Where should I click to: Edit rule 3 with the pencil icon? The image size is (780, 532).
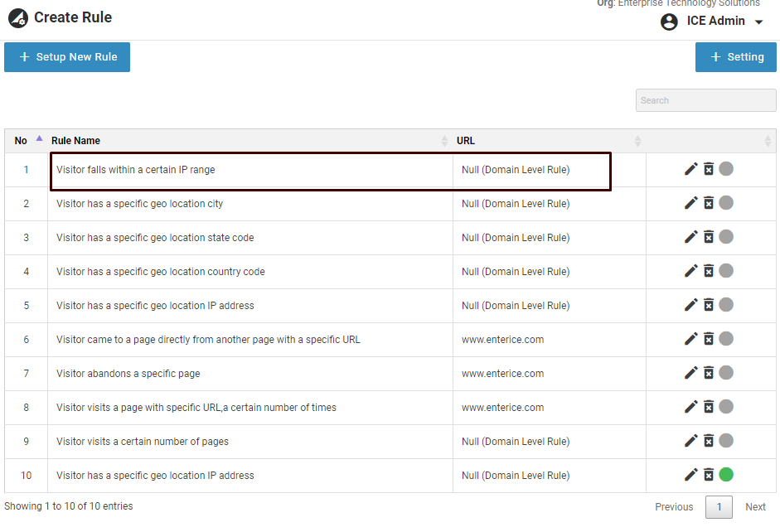[x=690, y=237]
